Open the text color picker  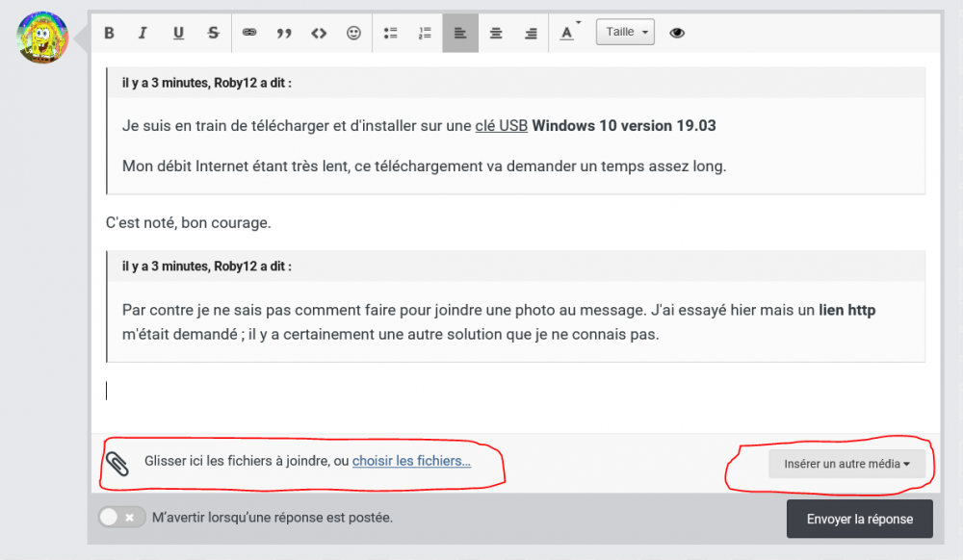click(568, 33)
